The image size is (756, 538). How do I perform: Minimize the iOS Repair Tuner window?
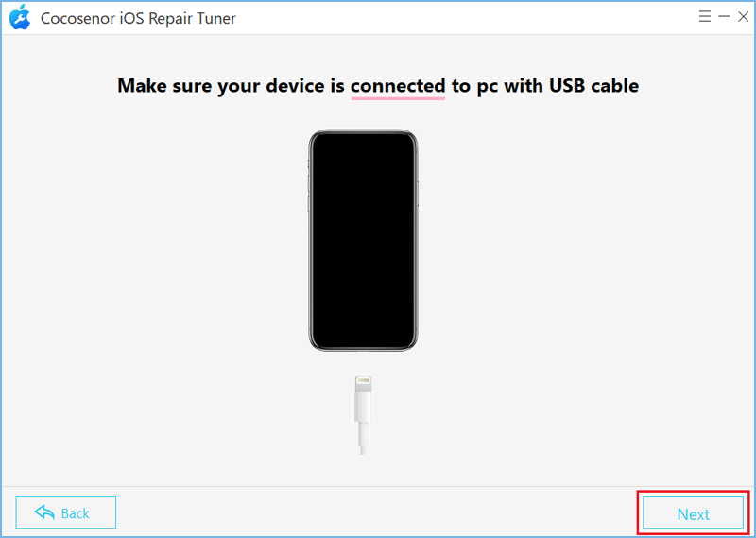pos(724,17)
